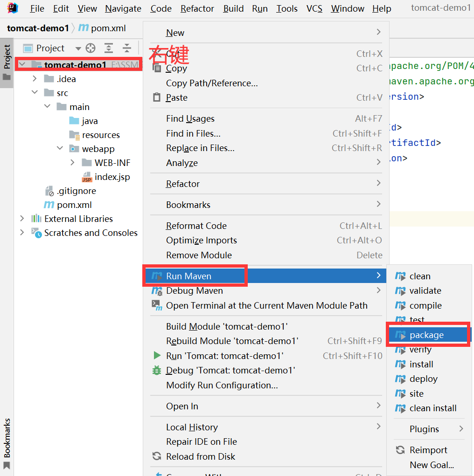This screenshot has height=476, width=474.
Task: Open the Help menu
Action: tap(382, 8)
